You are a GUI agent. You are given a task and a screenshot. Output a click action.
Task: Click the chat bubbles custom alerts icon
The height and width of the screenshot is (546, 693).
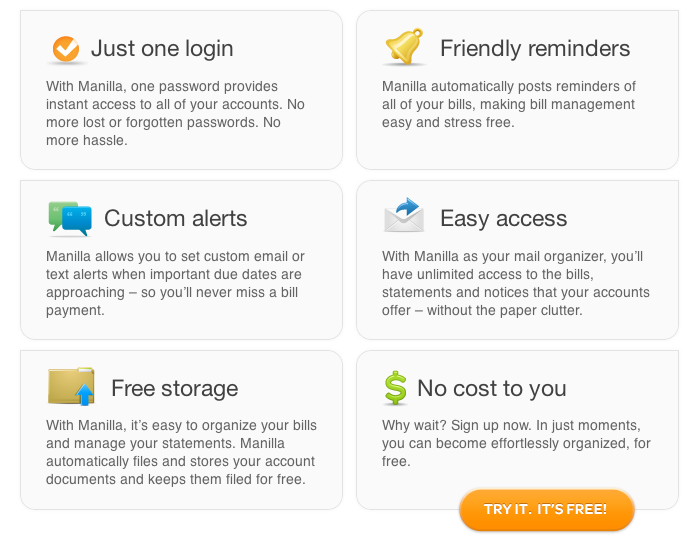70,218
